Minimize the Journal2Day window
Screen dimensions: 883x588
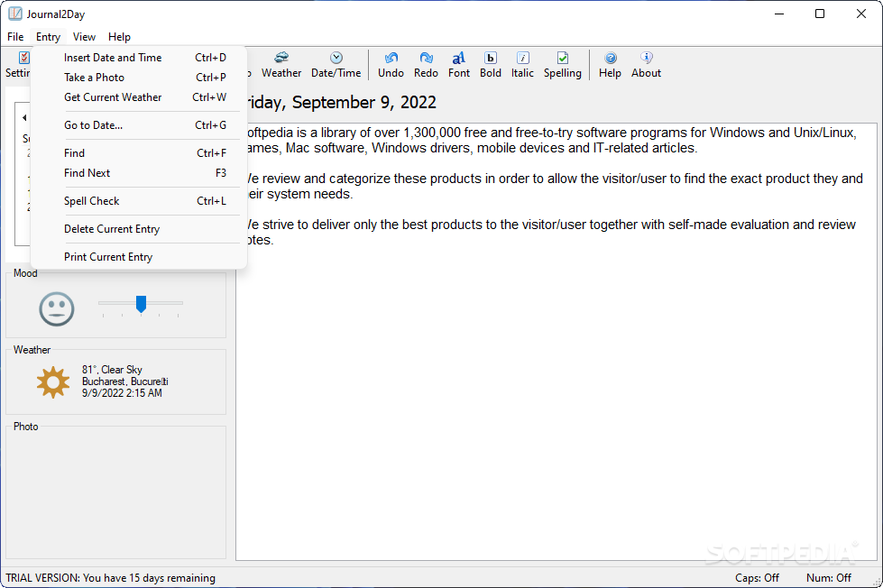(x=779, y=14)
